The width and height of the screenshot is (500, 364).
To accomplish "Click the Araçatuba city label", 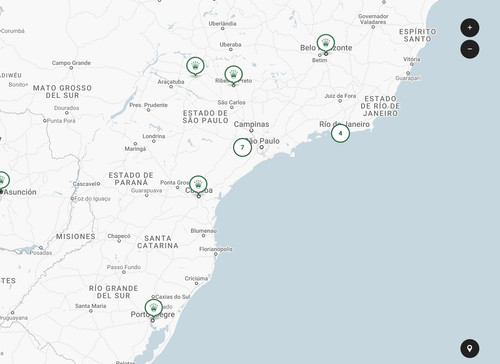I will coord(171,82).
